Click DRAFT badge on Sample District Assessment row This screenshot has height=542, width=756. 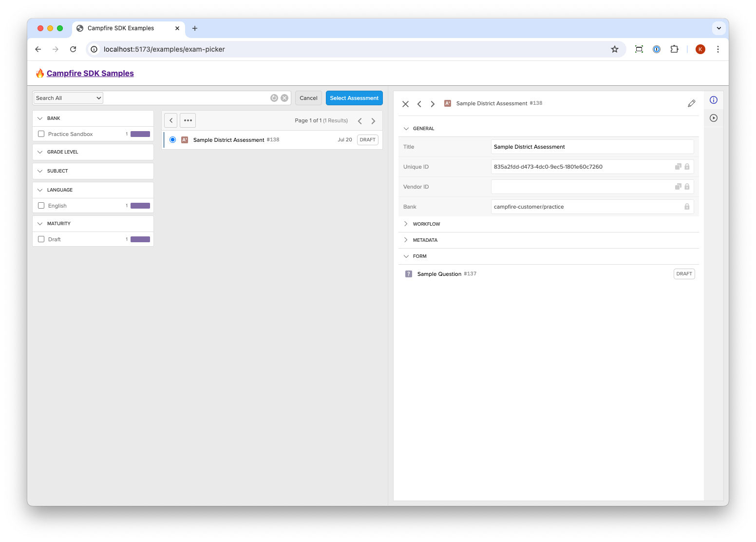368,140
